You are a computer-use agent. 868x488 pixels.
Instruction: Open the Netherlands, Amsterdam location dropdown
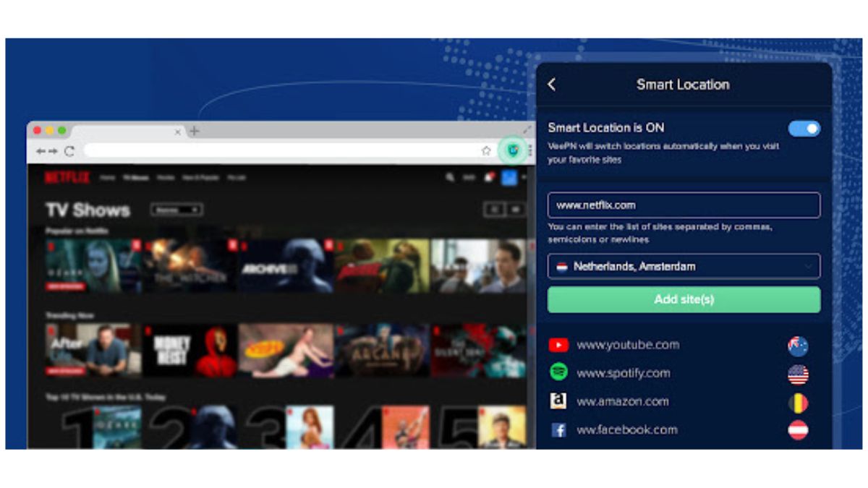(x=684, y=266)
